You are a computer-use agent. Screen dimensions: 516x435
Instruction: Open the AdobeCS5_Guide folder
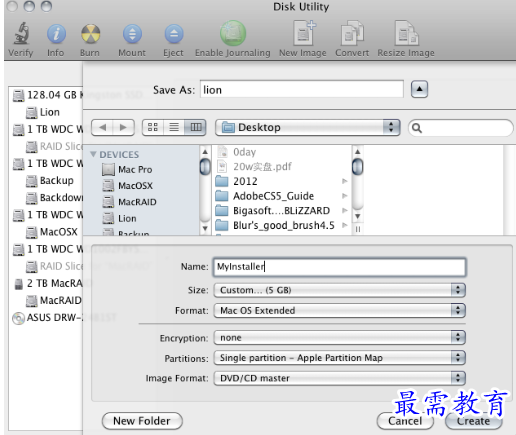[x=265, y=196]
